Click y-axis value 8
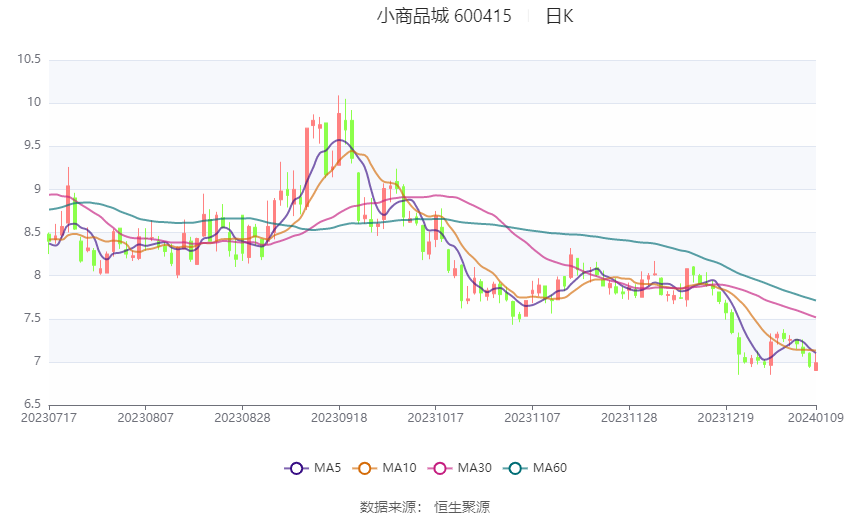The image size is (850, 517). (x=37, y=275)
